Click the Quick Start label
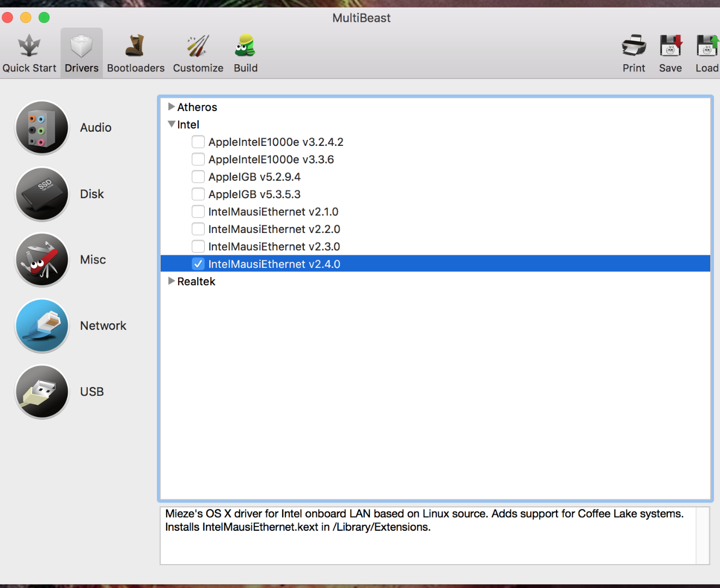Viewport: 720px width, 588px height. pyautogui.click(x=29, y=68)
